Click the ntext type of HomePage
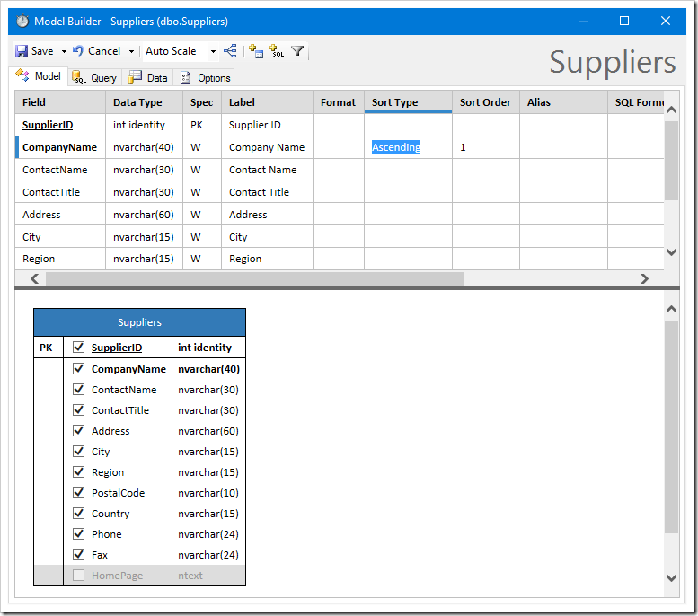 tap(190, 576)
